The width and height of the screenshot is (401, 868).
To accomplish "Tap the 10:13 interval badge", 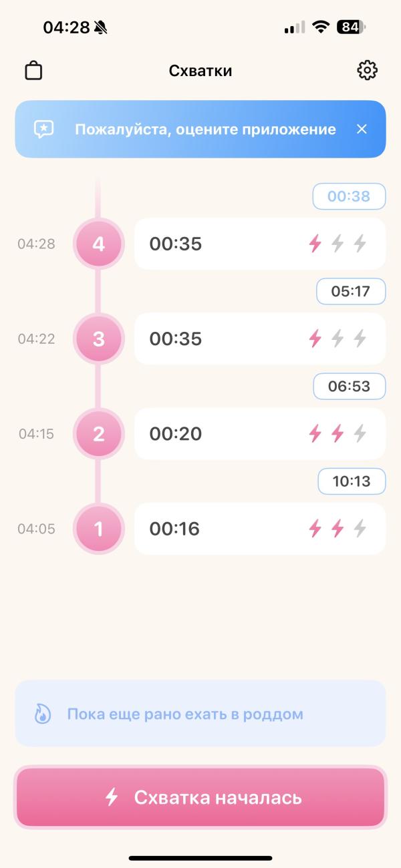I will (x=352, y=481).
